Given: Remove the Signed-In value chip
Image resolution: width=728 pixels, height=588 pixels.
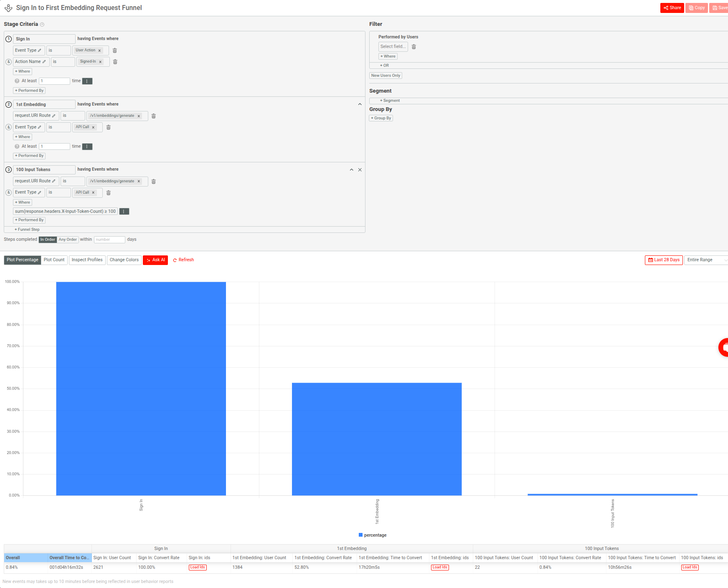Looking at the screenshot, I should click(100, 61).
